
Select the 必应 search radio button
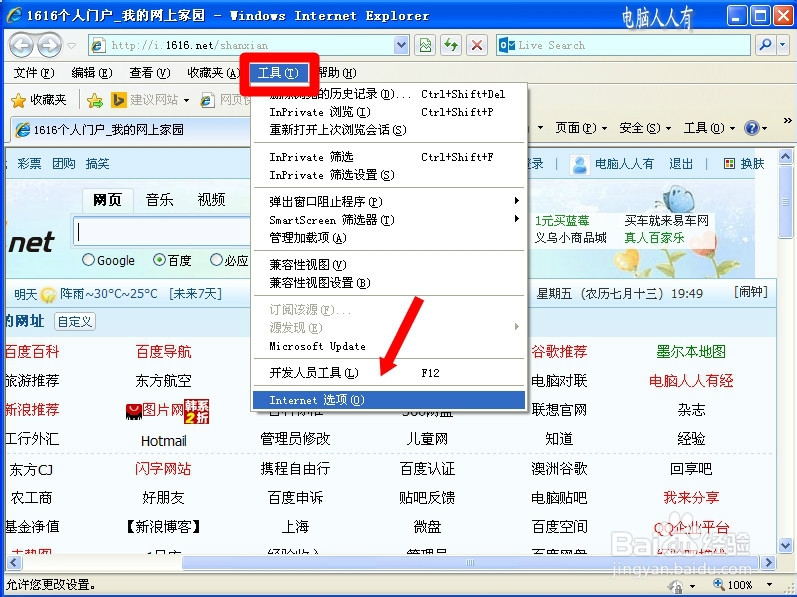(217, 260)
